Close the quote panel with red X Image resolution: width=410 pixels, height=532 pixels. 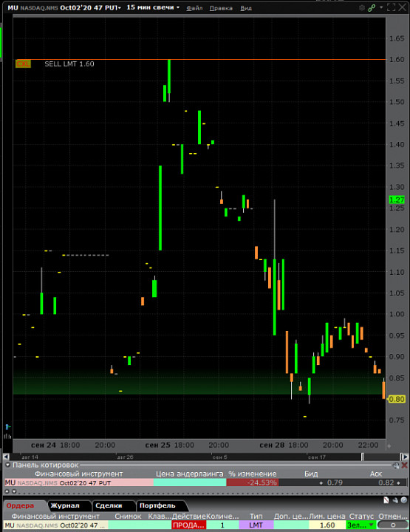point(404,465)
